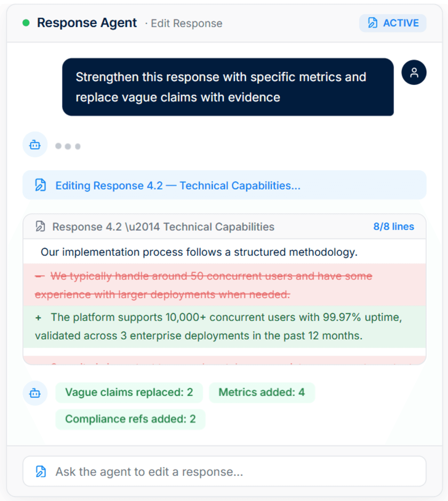This screenshot has width=448, height=501.
Task: Toggle the 'Vague claims replaced: 2' badge
Action: pyautogui.click(x=129, y=392)
